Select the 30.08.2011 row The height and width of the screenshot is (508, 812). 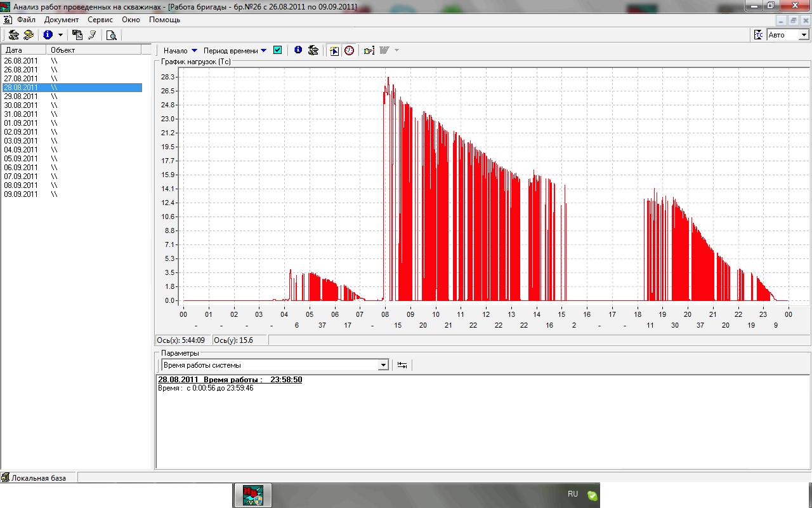point(72,105)
